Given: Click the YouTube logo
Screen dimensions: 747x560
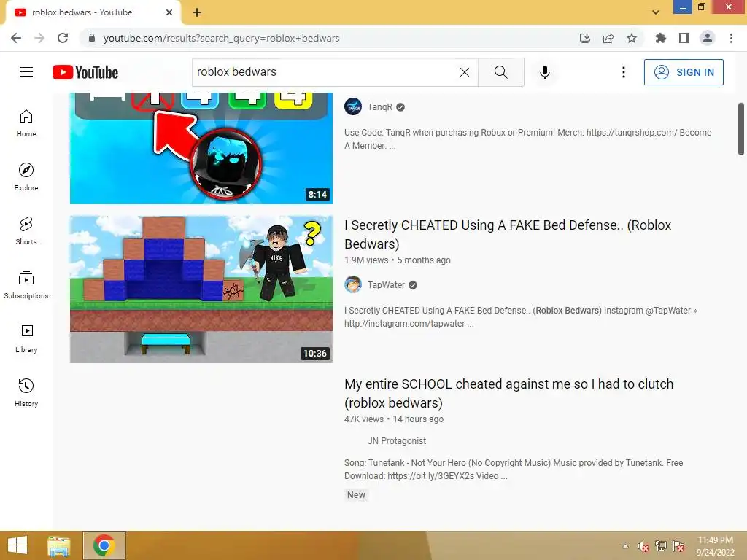Looking at the screenshot, I should point(85,72).
